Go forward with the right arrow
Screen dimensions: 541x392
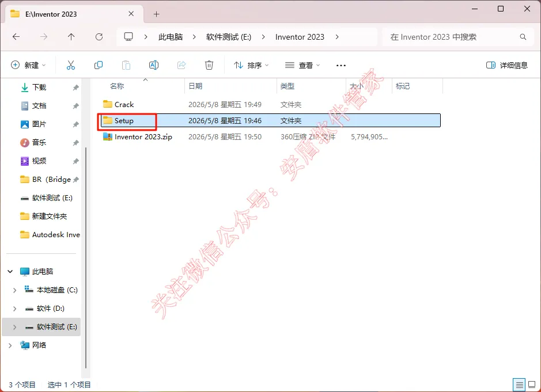[43, 36]
